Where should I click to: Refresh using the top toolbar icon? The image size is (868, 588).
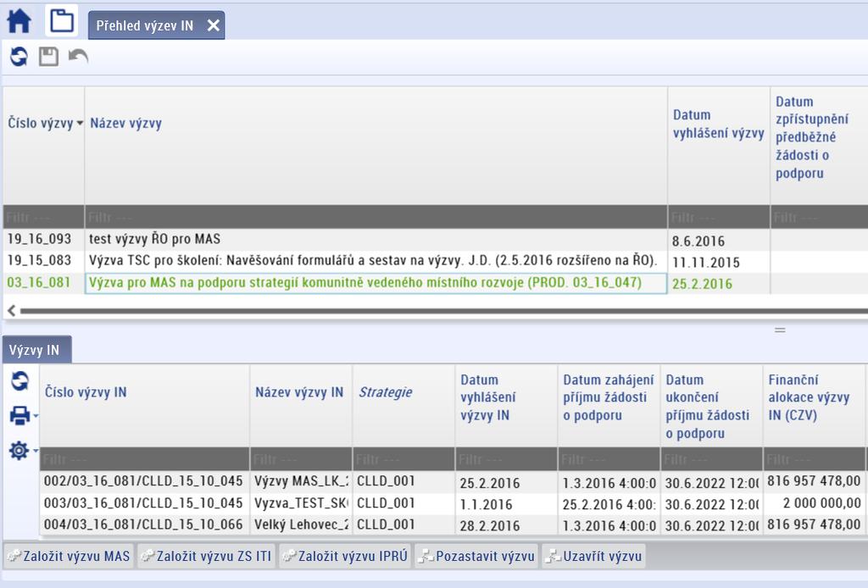point(19,57)
